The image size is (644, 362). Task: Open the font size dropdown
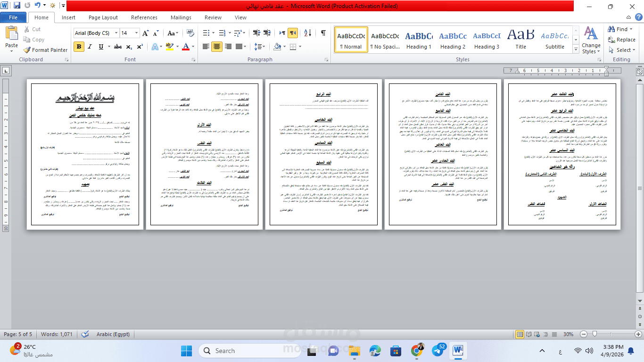click(137, 33)
